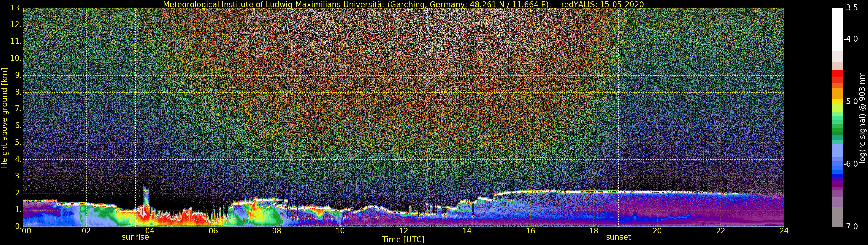
Task: Click the '-4.0' colorbar value label
Action: 851,39
